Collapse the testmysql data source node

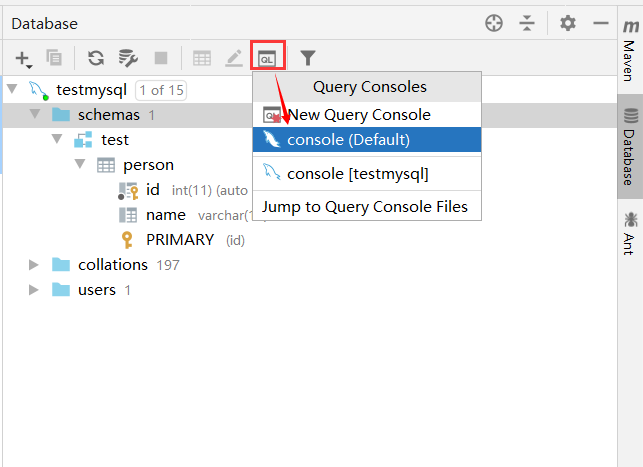click(12, 89)
